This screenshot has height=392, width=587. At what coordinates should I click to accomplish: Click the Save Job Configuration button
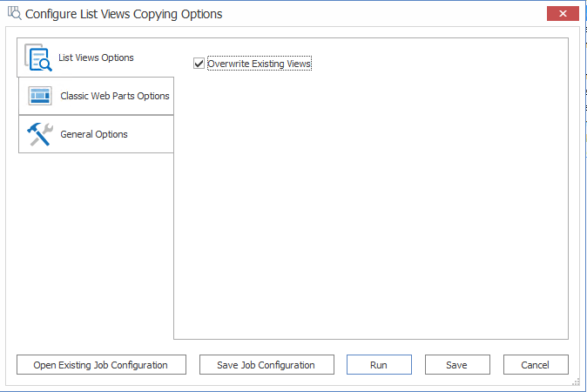tap(266, 365)
